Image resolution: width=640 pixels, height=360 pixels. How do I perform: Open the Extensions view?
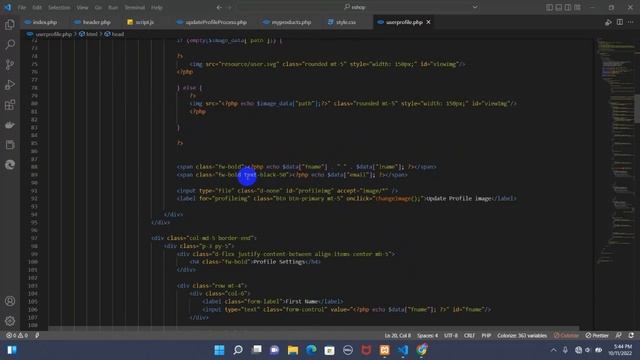(10, 104)
